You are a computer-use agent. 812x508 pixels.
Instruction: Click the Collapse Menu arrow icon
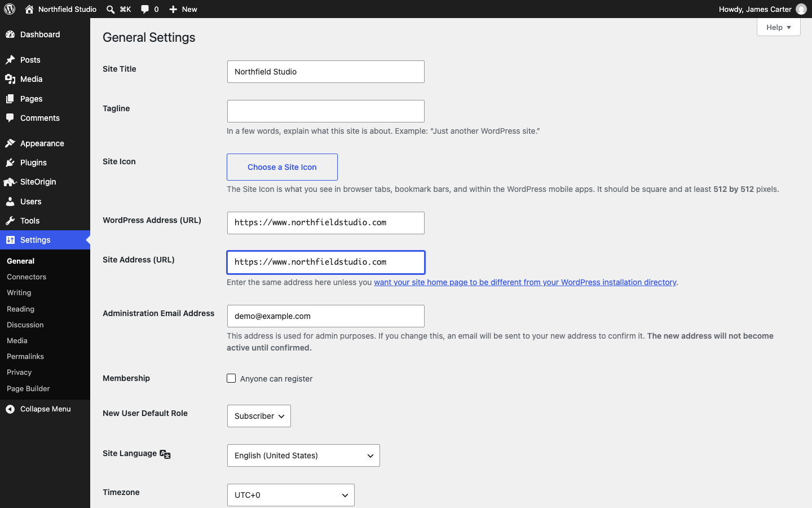pyautogui.click(x=10, y=409)
